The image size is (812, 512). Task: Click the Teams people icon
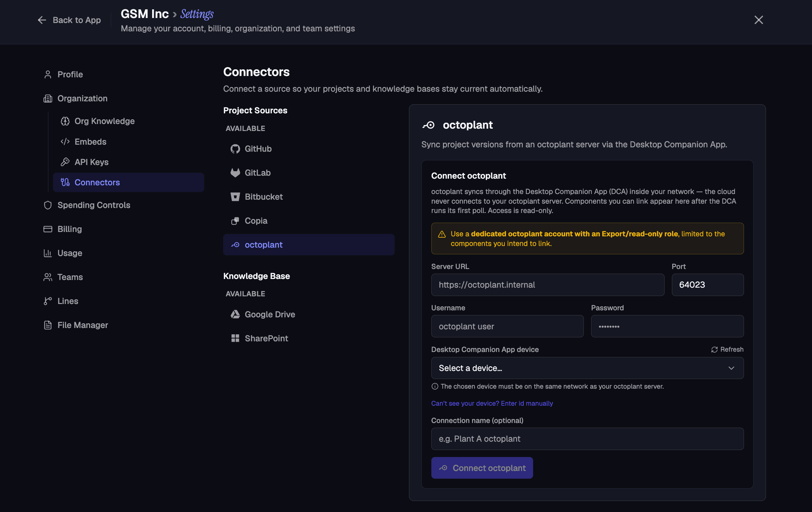tap(48, 277)
